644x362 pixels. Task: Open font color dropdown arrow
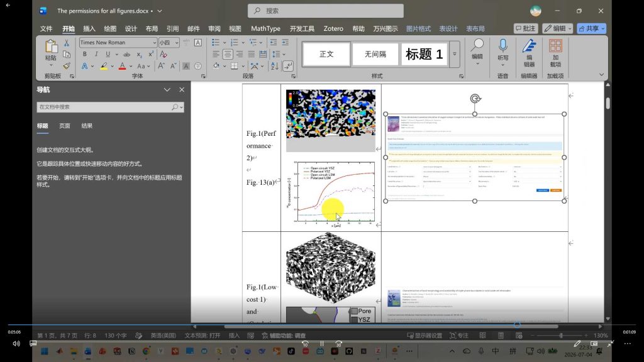[131, 66]
